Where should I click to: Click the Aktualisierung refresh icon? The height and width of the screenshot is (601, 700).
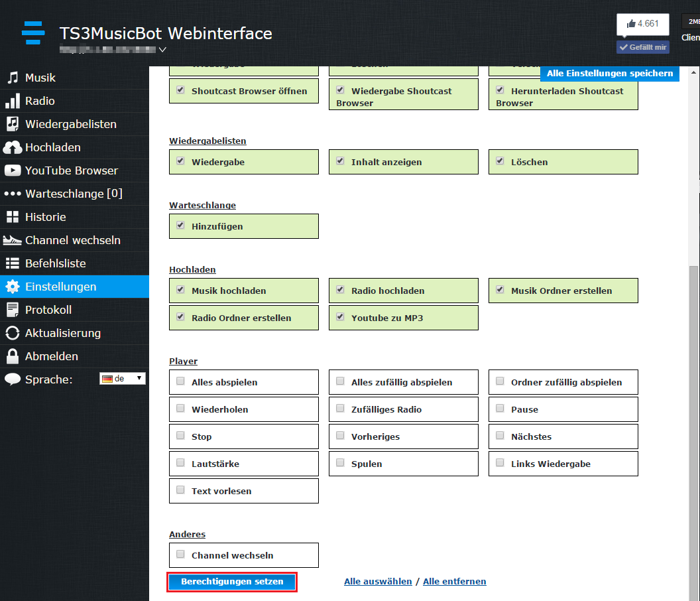(x=13, y=333)
